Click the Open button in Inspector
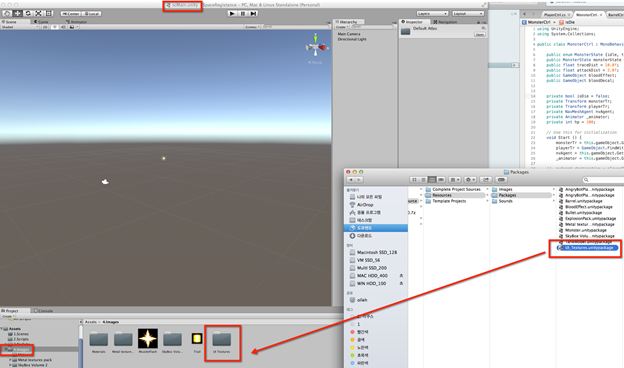The image size is (624, 368). [480, 35]
